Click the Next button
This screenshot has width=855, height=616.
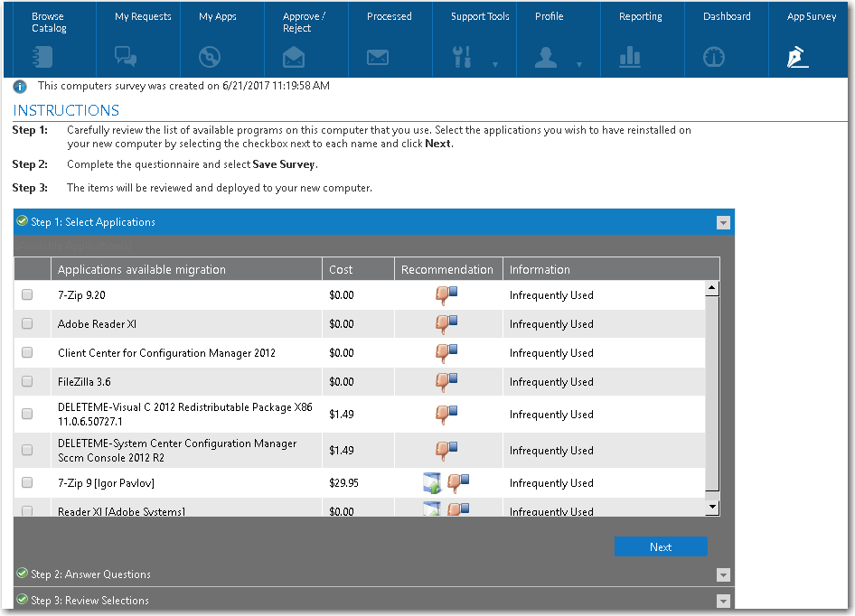click(661, 546)
